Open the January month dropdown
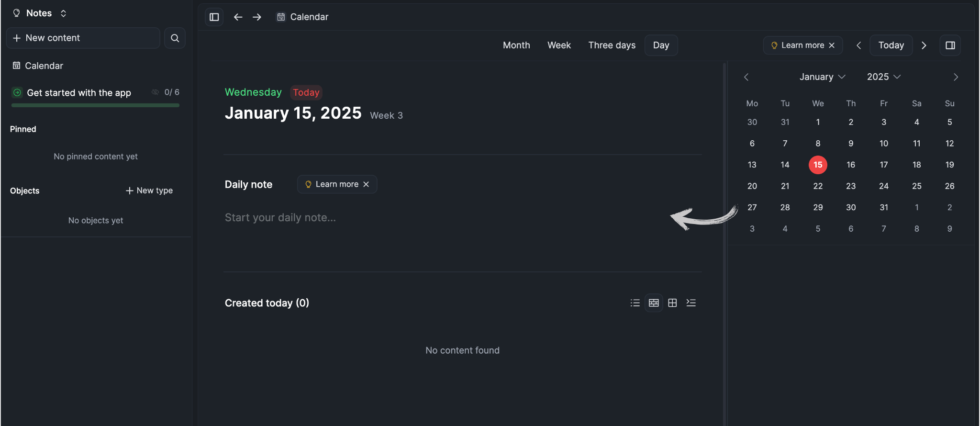Screen dimensions: 980x426 [822, 77]
